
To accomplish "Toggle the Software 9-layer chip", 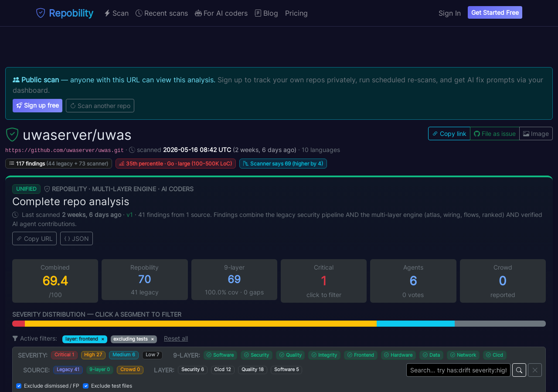I will 220,355.
